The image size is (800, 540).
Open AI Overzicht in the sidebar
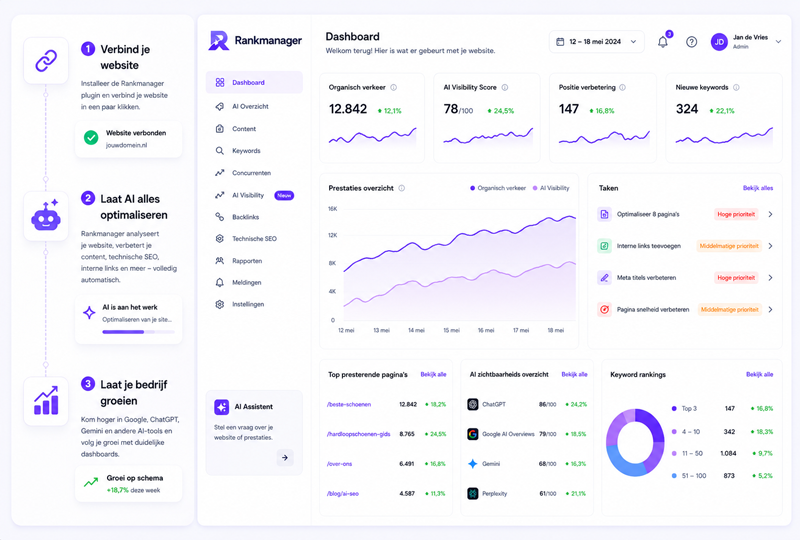[254, 106]
